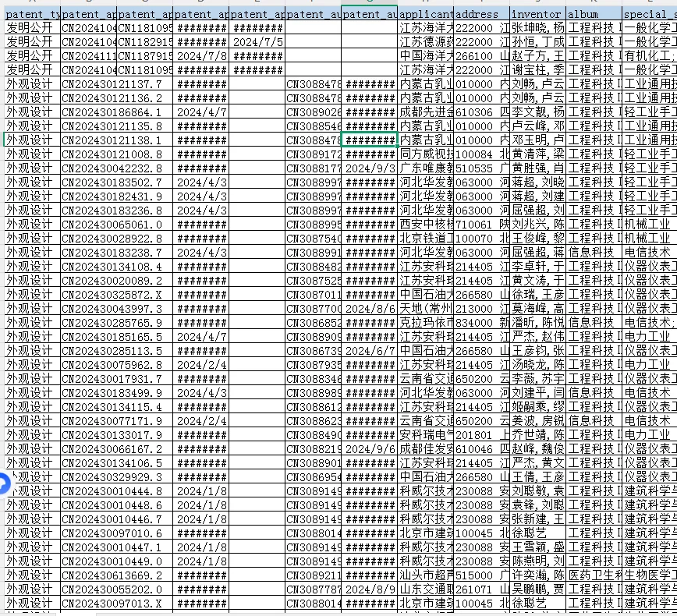Click the date cell 2024/9/6
677x616 pixels.
tap(369, 448)
